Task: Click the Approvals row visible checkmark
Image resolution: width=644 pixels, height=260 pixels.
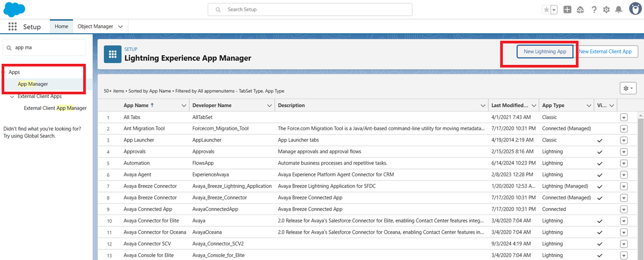Action: point(600,152)
